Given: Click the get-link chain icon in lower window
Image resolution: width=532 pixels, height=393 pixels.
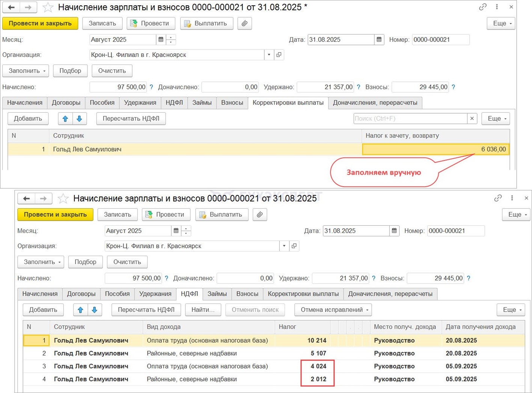Looking at the screenshot, I should click(498, 198).
